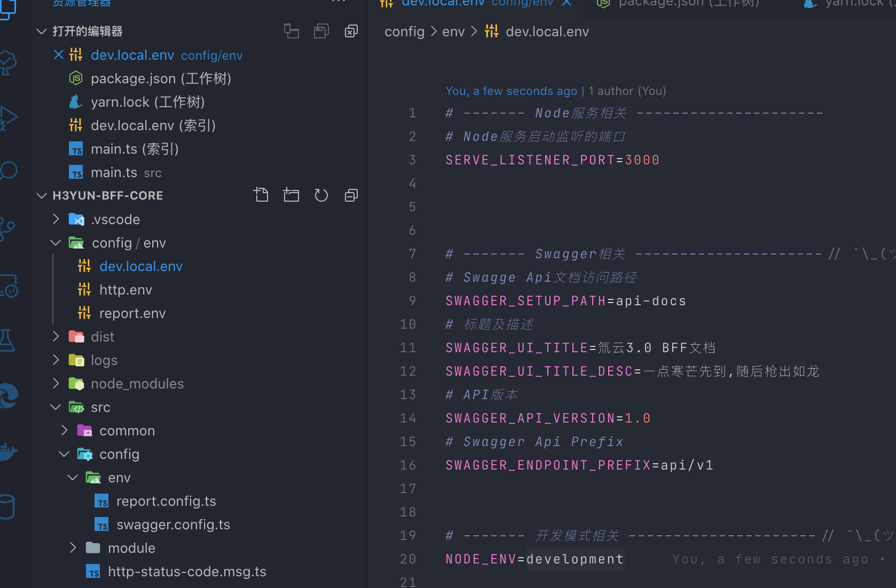
Task: Open the Edge browser tools activity icon
Action: click(9, 396)
